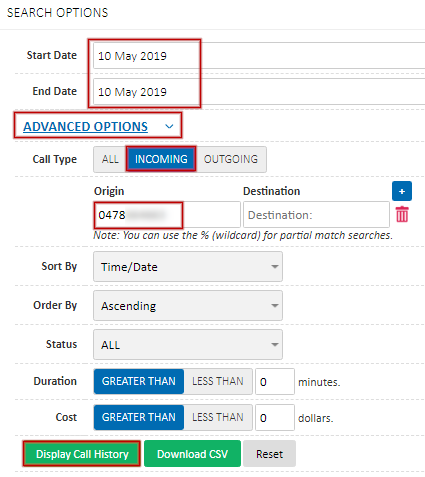The height and width of the screenshot is (477, 425).
Task: Click the chevron beside Advanced Options
Action: pos(169,127)
